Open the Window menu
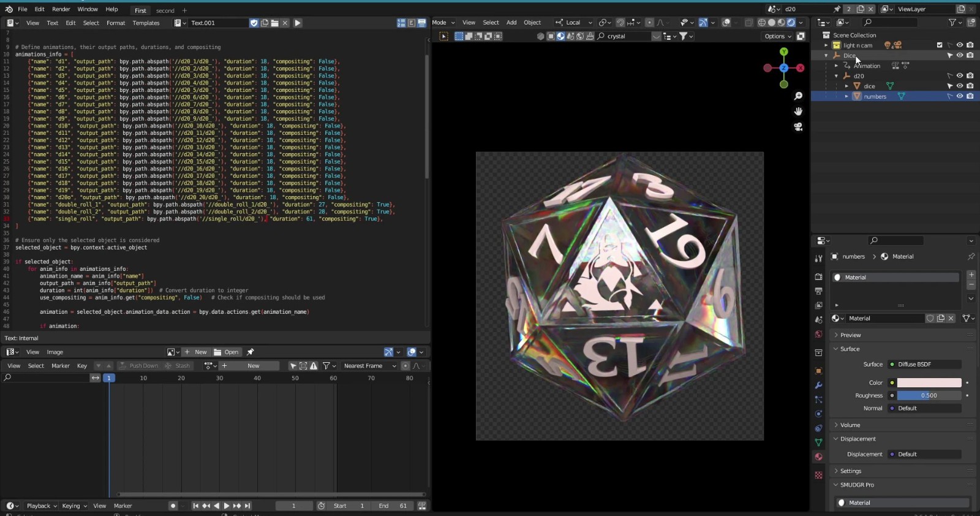Image resolution: width=980 pixels, height=516 pixels. (88, 9)
